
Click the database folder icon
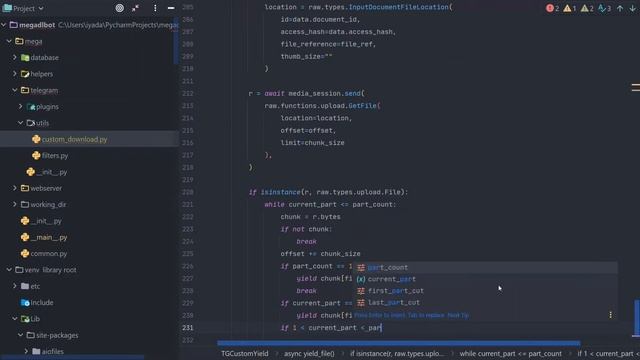coord(25,58)
